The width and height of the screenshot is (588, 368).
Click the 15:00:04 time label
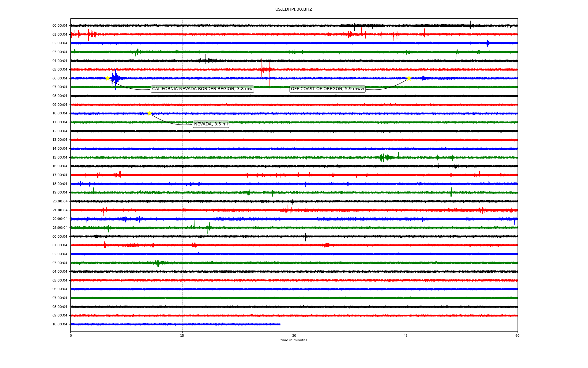pos(60,158)
